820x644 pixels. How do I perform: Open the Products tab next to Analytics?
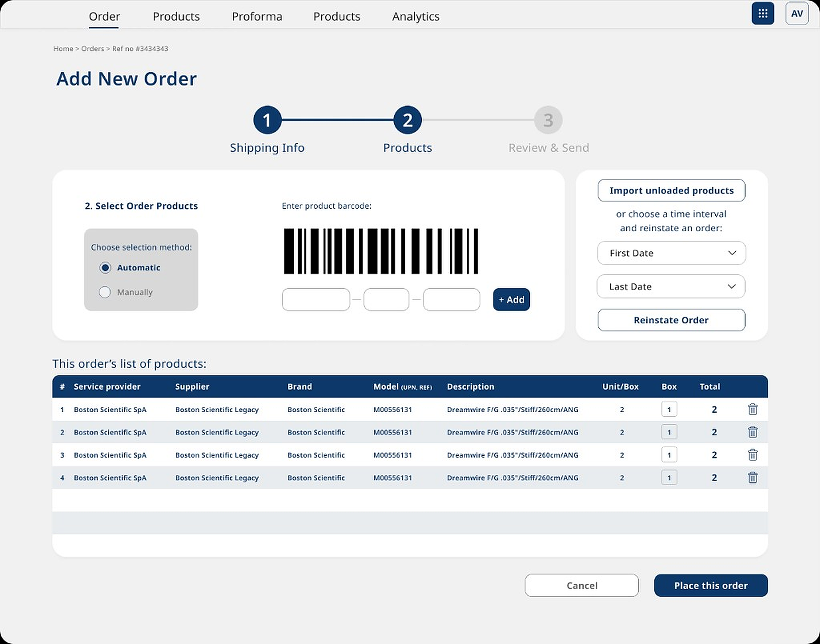coord(337,16)
